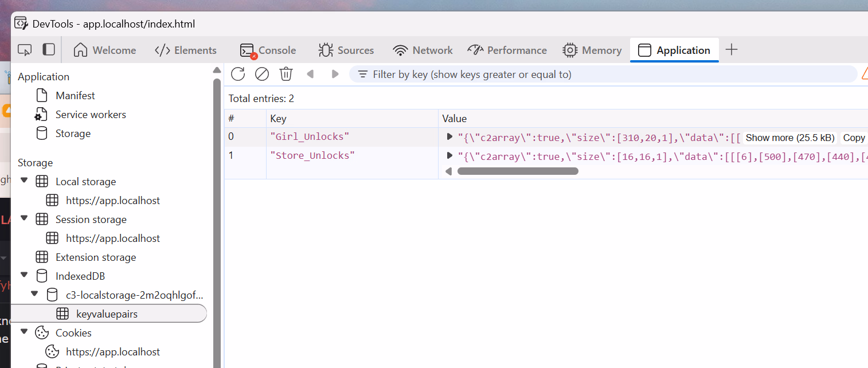The width and height of the screenshot is (868, 368).
Task: Click the horizontal scrollbar under the values
Action: (518, 171)
